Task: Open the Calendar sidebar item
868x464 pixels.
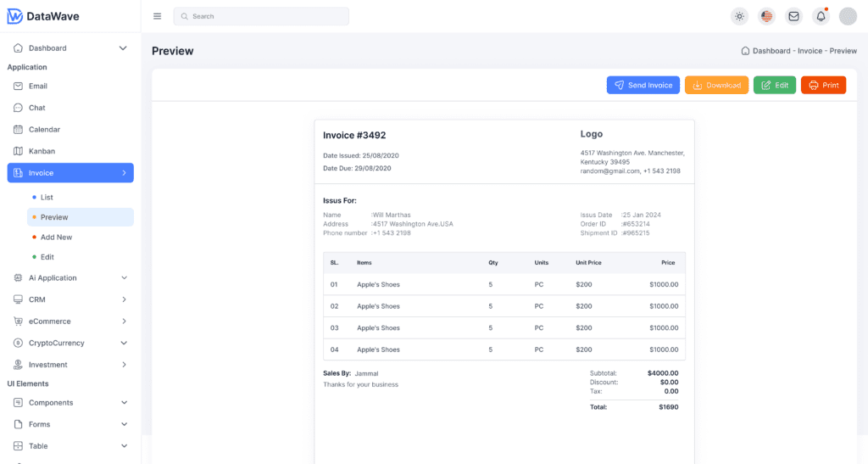Action: (44, 130)
